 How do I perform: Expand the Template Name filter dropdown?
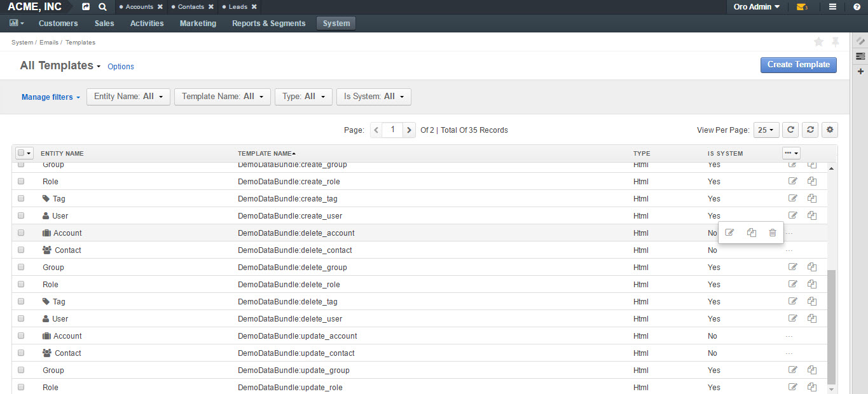pyautogui.click(x=223, y=97)
